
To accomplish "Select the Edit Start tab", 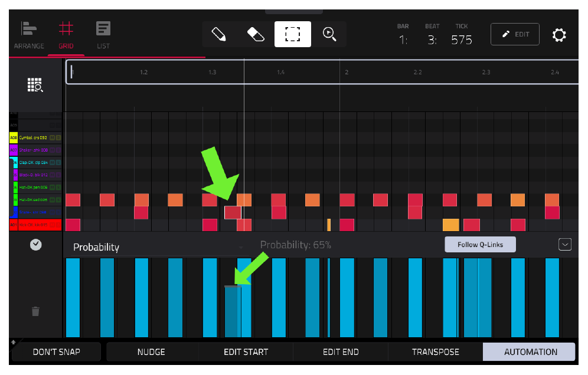I will [246, 352].
